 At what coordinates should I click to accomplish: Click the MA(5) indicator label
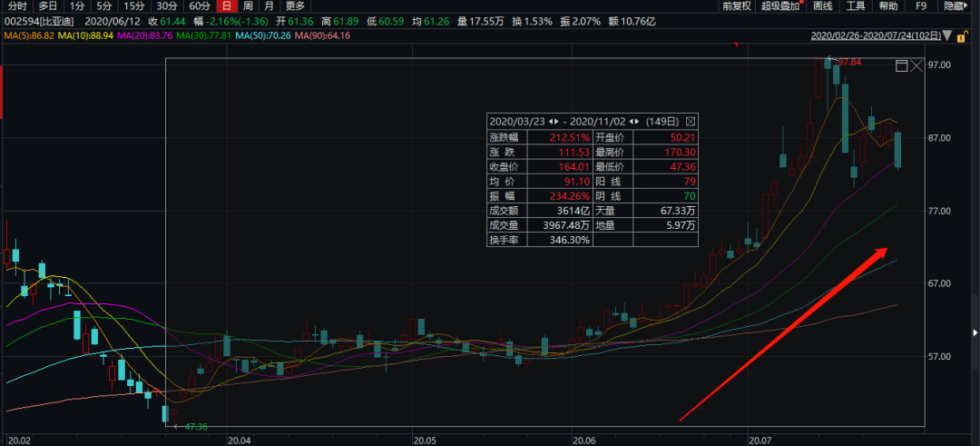pos(29,35)
